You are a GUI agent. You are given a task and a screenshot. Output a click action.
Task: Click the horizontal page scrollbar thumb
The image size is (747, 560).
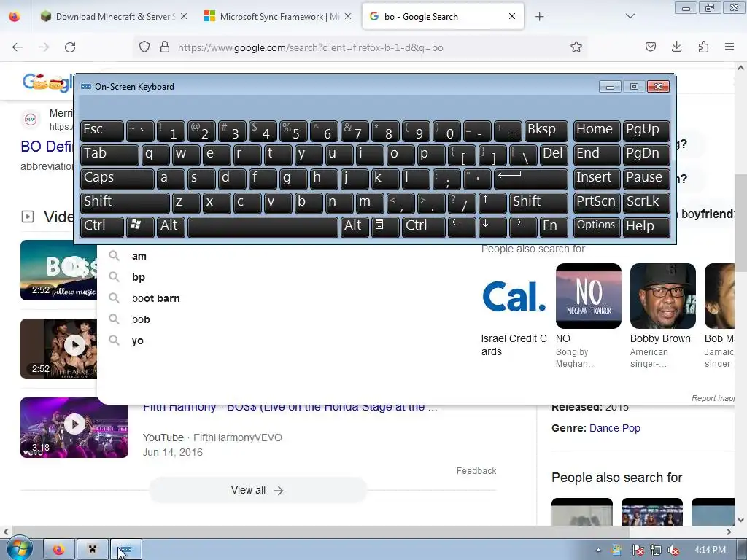point(320,532)
